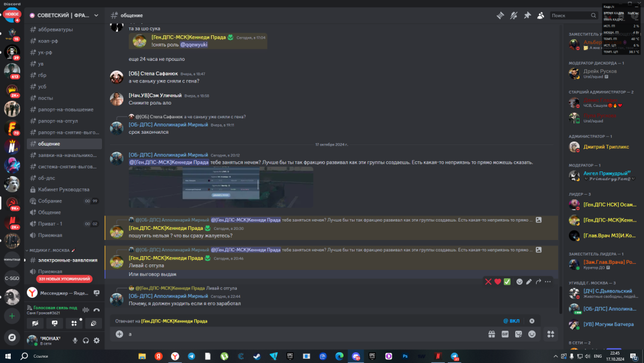This screenshot has height=363, width=644.
Task: Open the GIF picker
Action: pos(505,334)
